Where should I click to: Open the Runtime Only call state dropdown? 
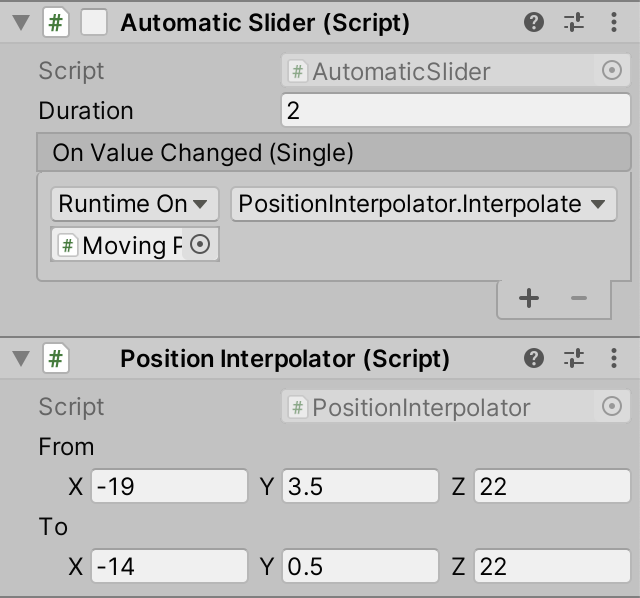(134, 204)
